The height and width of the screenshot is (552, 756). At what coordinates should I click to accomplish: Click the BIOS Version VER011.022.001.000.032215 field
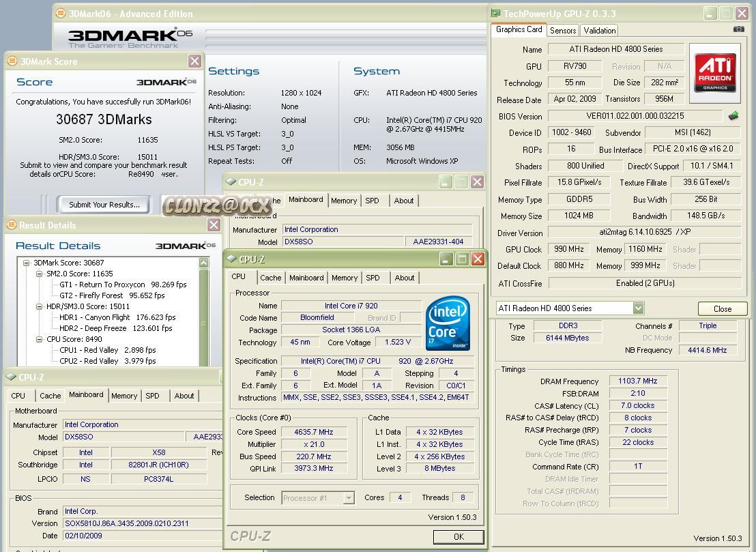635,116
